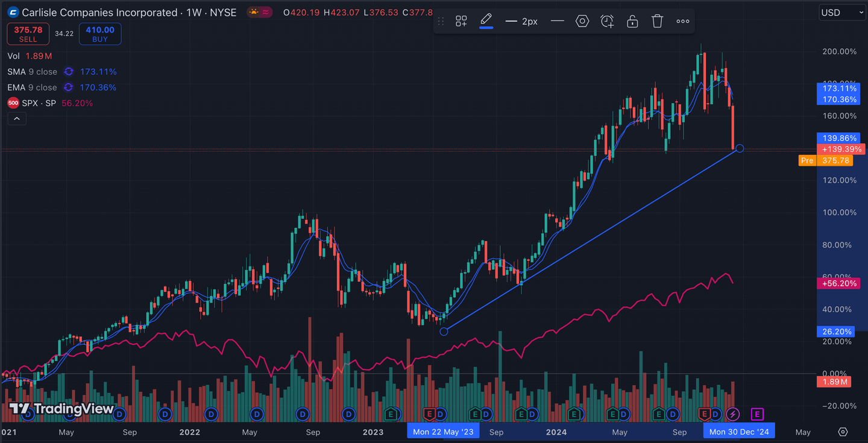Open the USD currency dropdown
This screenshot has height=443, width=868.
[x=841, y=12]
